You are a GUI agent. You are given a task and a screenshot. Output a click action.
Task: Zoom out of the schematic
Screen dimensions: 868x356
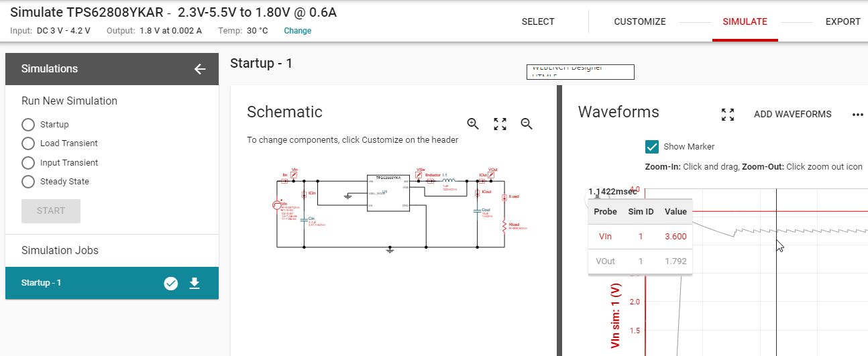click(527, 123)
